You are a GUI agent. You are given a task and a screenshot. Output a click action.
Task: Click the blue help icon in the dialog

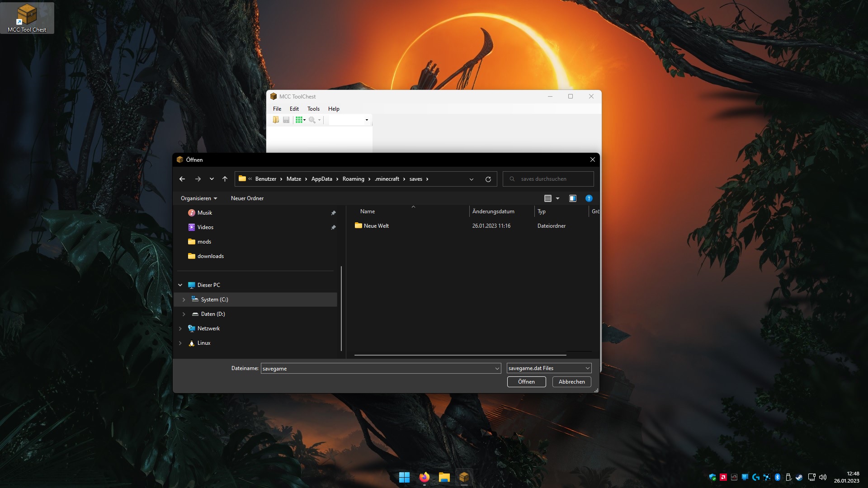tap(589, 198)
